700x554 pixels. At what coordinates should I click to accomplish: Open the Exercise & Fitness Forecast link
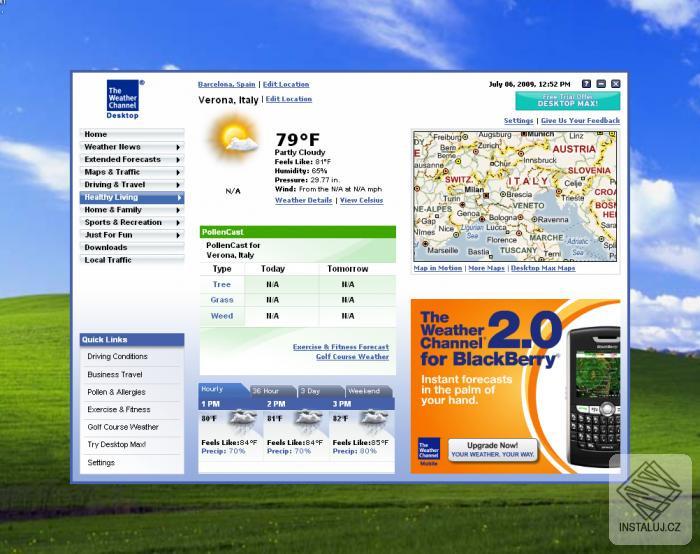pos(341,347)
